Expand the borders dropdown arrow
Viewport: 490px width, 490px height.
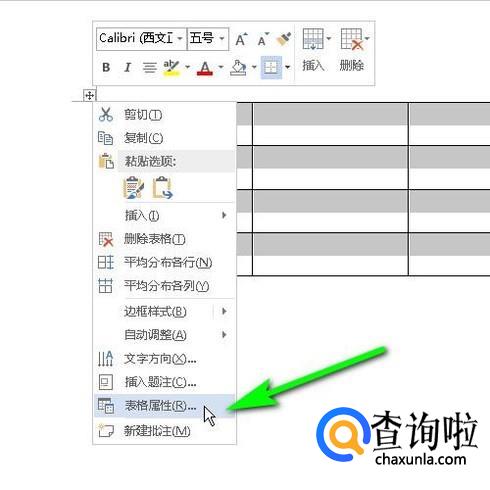287,67
